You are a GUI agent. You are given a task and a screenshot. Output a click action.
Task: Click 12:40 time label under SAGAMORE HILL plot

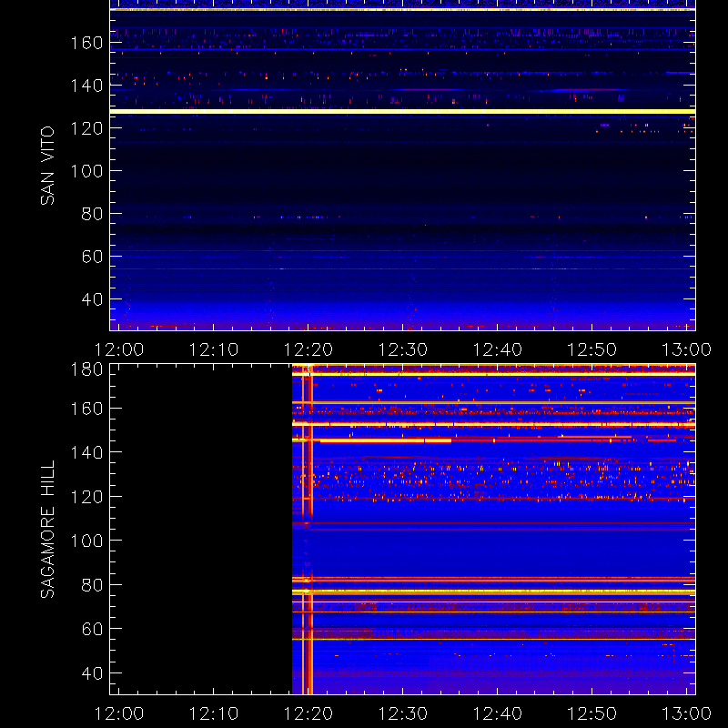coord(498,713)
